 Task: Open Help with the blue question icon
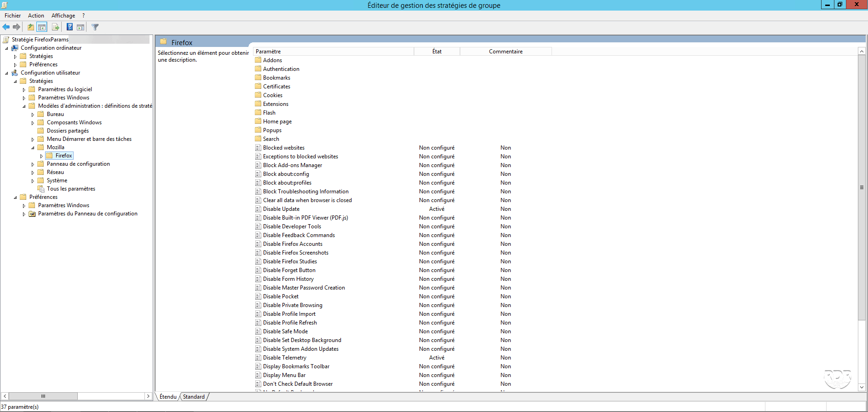click(69, 27)
